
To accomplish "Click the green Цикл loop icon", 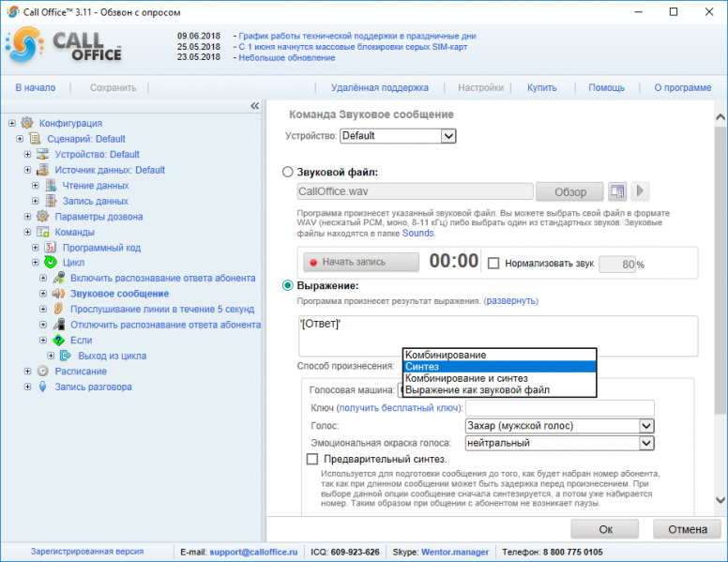I will click(x=50, y=263).
